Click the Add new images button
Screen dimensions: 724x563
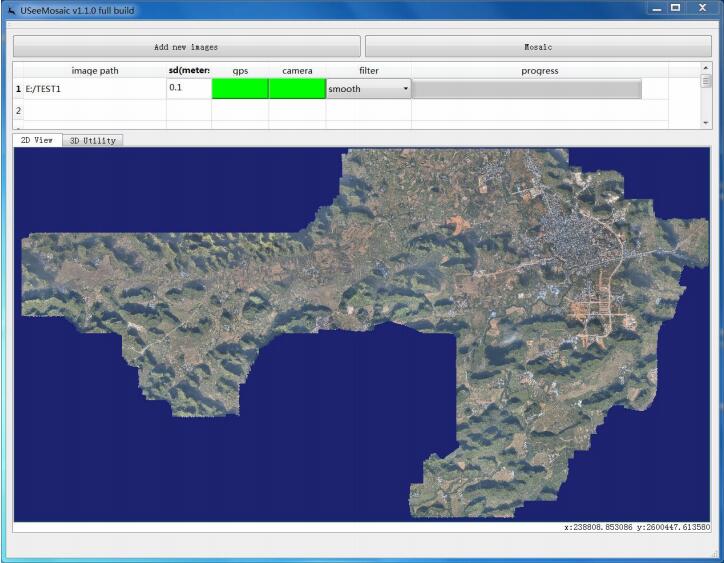pos(187,47)
